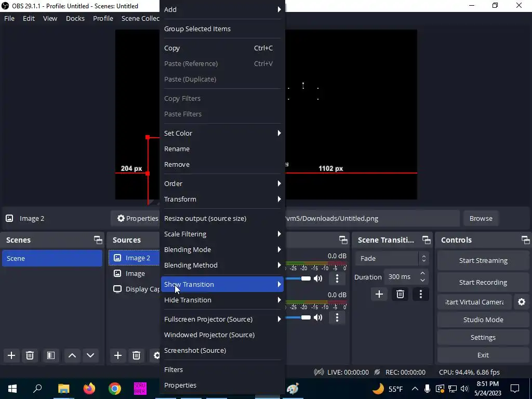Expand the Add submenu

click(222, 9)
